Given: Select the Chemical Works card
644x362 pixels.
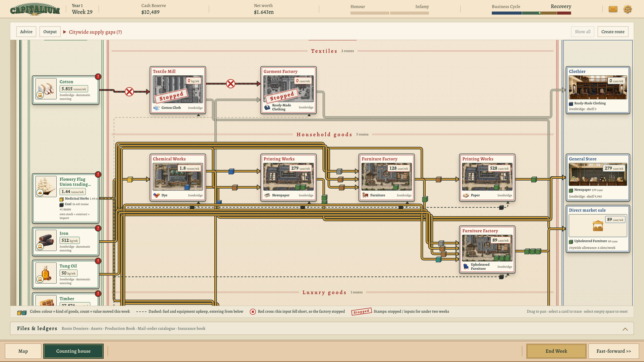Looking at the screenshot, I should [178, 177].
